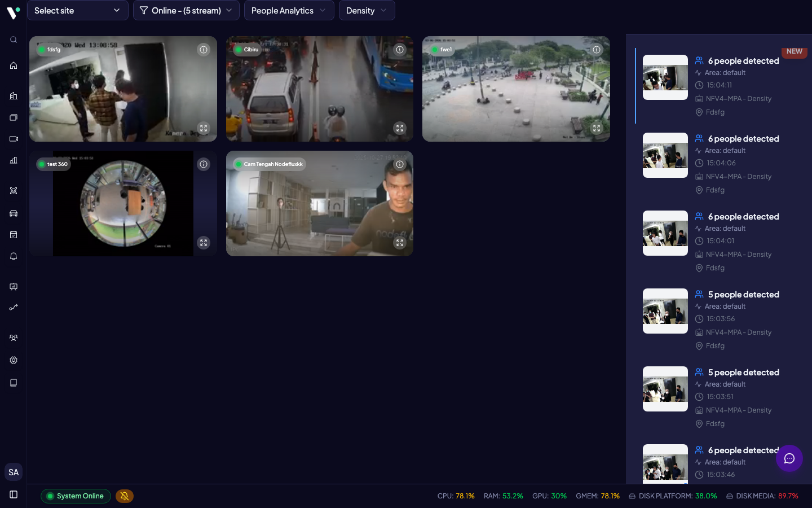The image size is (812, 508).
Task: Open the face recognition icon in the sidebar
Action: tap(14, 191)
